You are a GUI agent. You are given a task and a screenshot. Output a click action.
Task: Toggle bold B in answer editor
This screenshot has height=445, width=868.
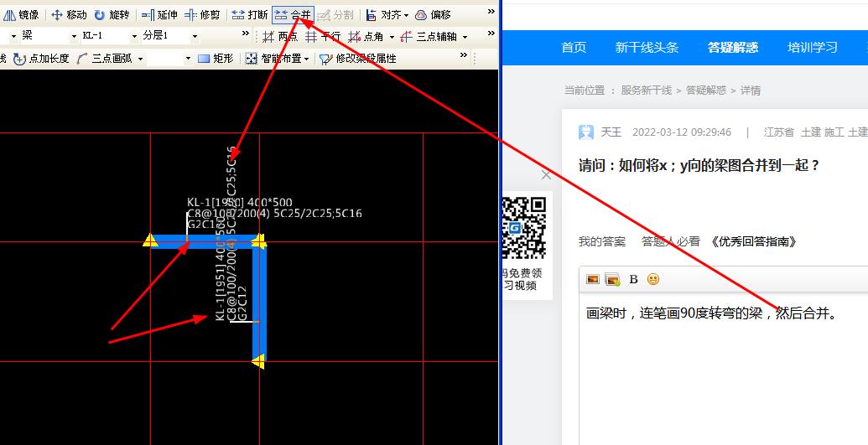point(634,280)
